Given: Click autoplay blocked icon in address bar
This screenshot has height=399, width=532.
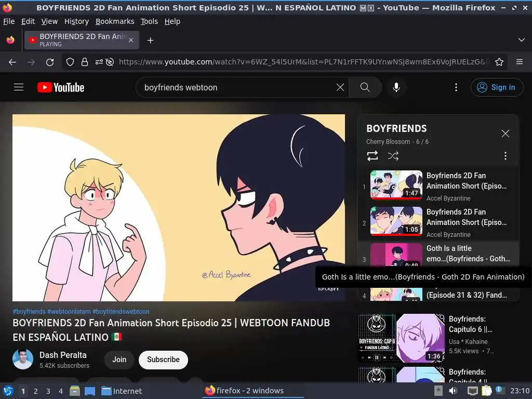Looking at the screenshot, I should [x=110, y=62].
